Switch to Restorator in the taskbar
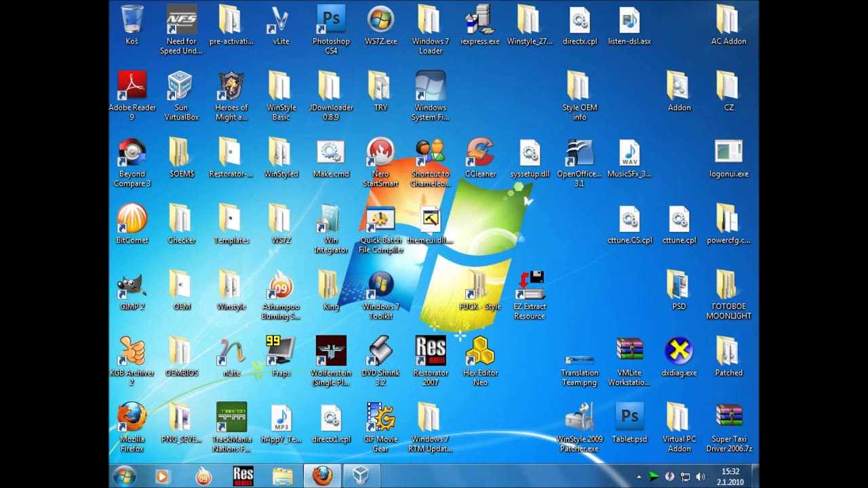 point(243,476)
